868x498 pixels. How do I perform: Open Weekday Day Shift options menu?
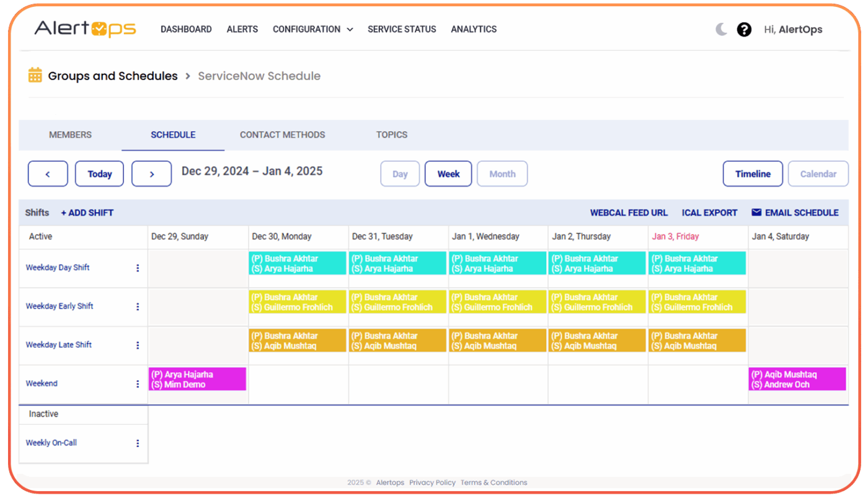pos(138,268)
